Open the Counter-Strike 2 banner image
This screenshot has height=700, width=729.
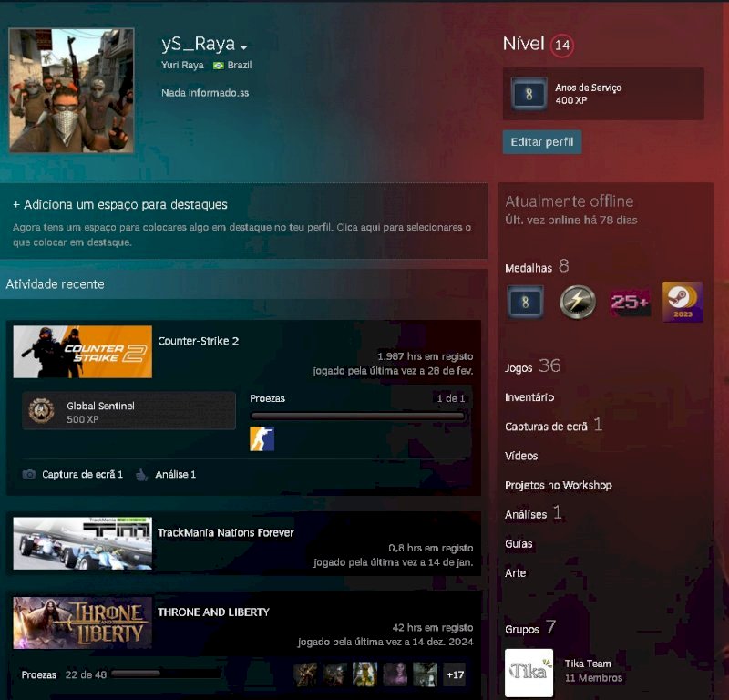82,352
